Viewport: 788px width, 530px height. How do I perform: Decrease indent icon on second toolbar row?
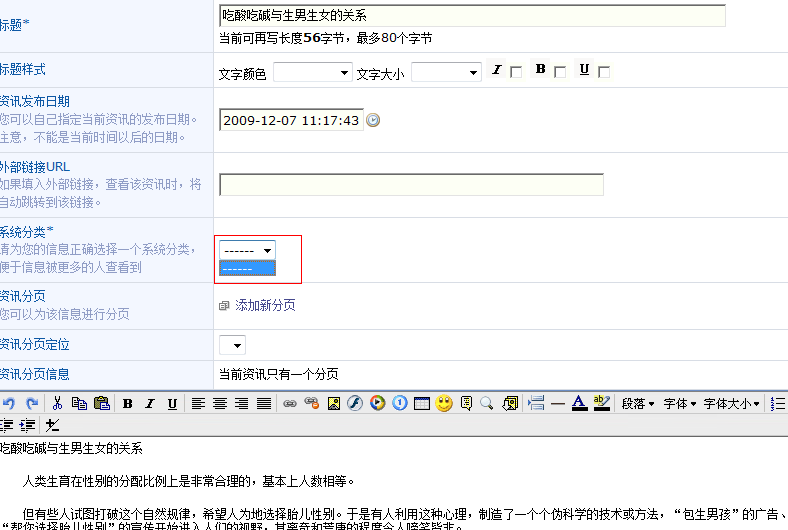point(7,425)
